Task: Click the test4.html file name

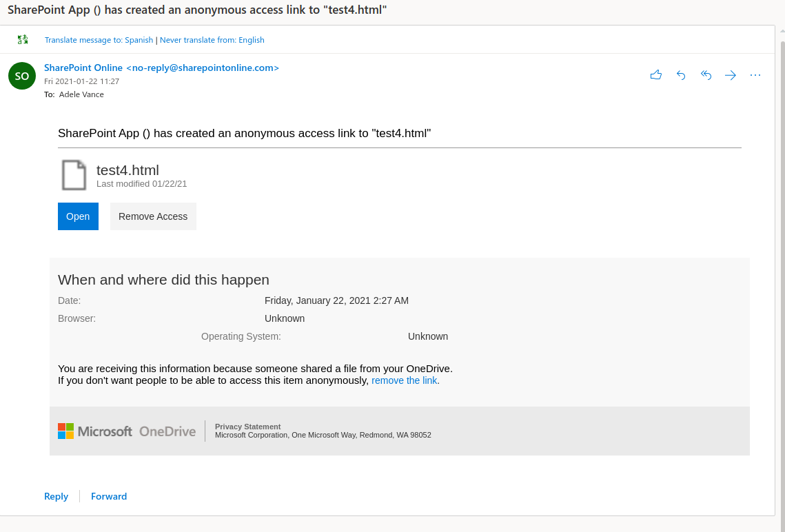Action: tap(128, 170)
